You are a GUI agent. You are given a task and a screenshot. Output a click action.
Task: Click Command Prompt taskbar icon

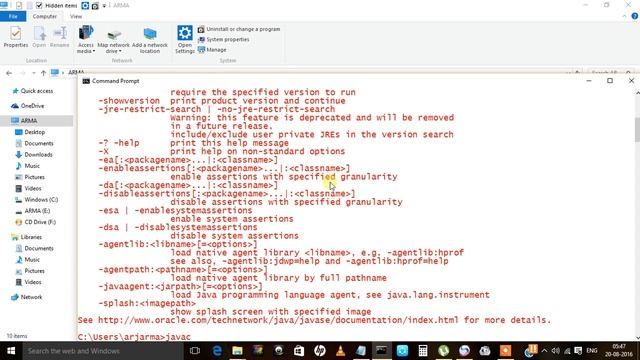tap(381, 351)
